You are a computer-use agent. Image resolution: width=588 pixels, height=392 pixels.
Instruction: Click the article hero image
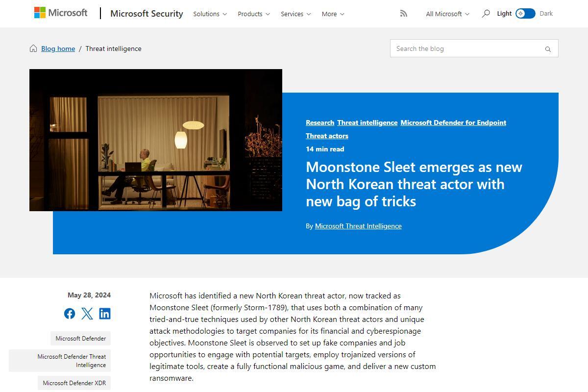[x=156, y=140]
